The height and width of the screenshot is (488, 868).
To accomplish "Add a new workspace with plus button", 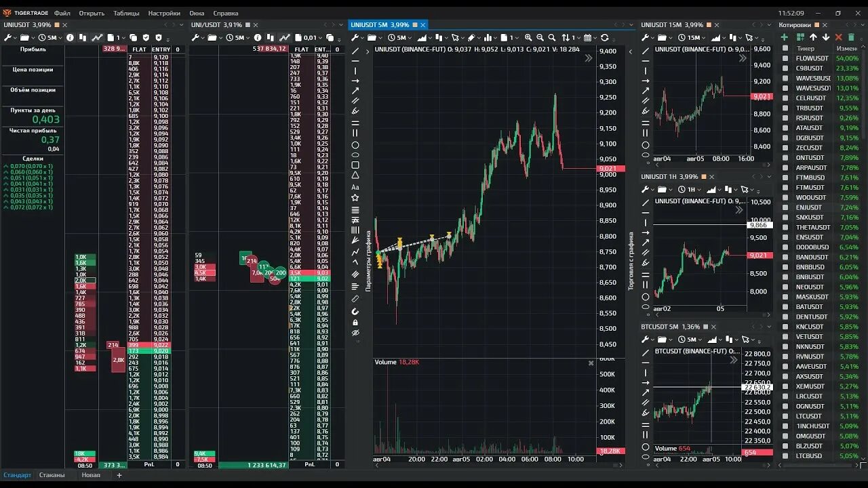I will 119,475.
